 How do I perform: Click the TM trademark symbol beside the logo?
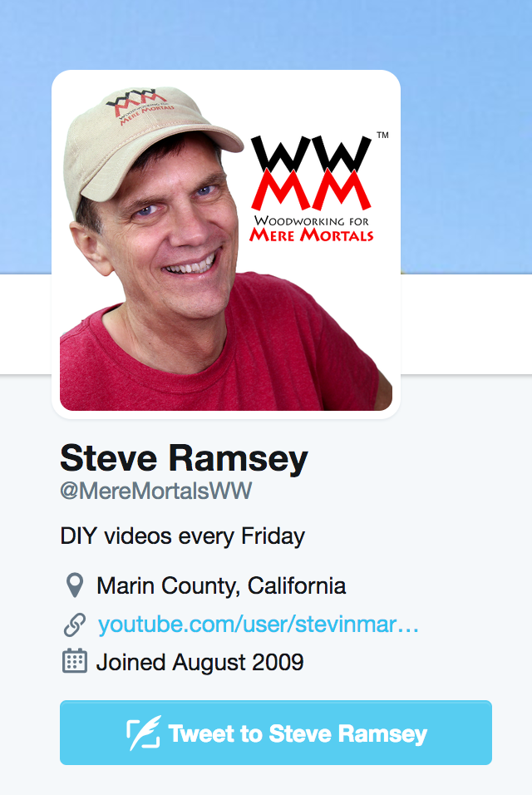[382, 135]
